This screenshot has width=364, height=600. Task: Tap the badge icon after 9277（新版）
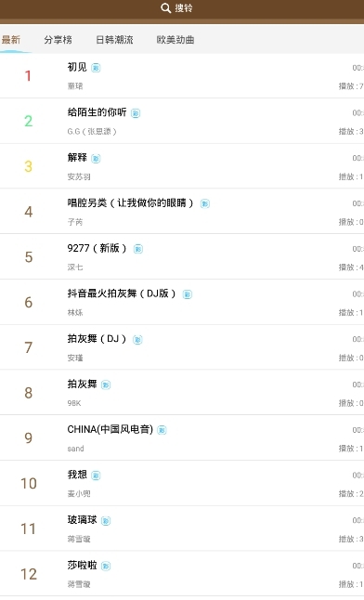pyautogui.click(x=138, y=249)
